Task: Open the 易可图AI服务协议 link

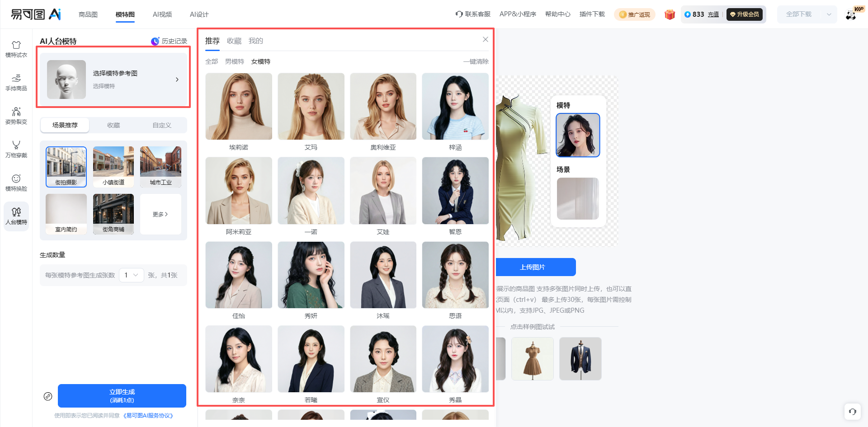Action: pos(148,416)
